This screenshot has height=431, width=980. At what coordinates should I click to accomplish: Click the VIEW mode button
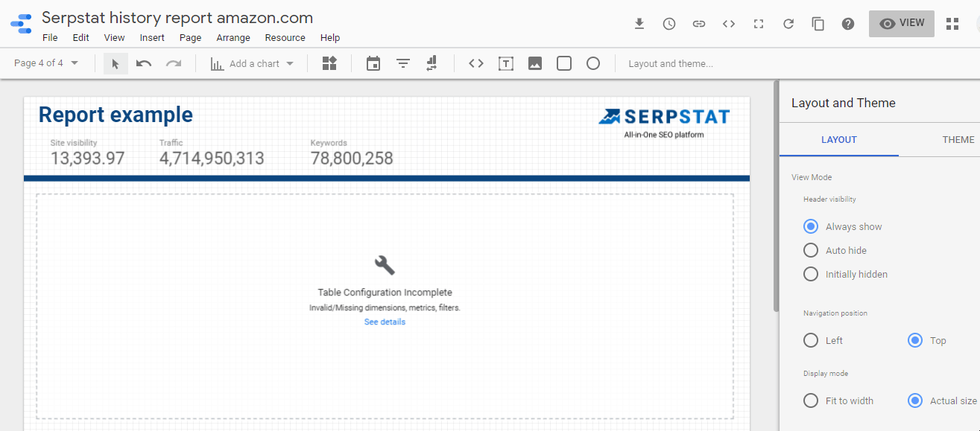(x=902, y=23)
